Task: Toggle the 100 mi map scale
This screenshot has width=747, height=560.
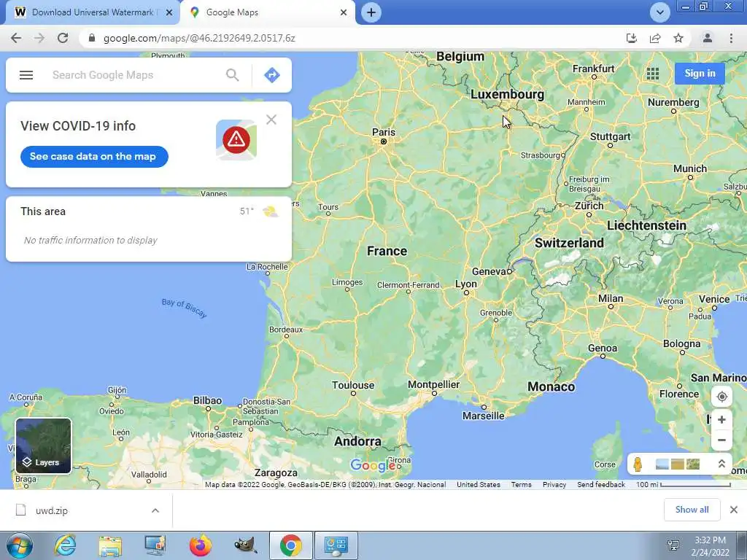Action: [683, 484]
